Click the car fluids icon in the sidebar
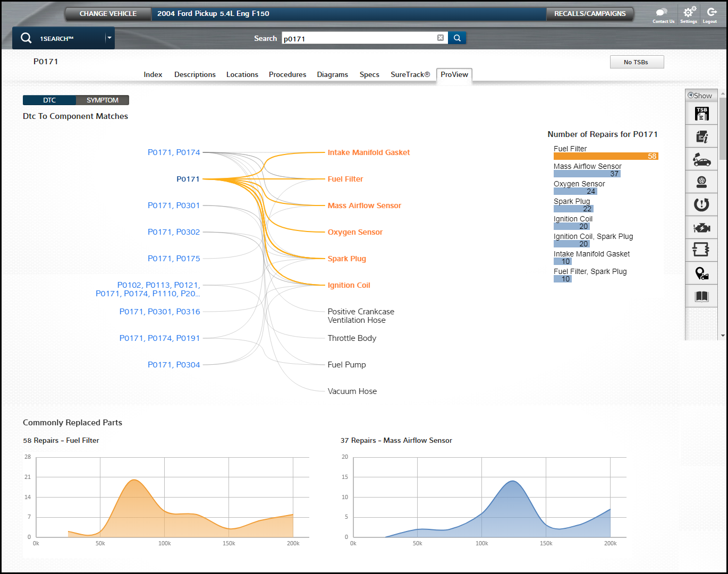This screenshot has width=728, height=574. tap(701, 159)
